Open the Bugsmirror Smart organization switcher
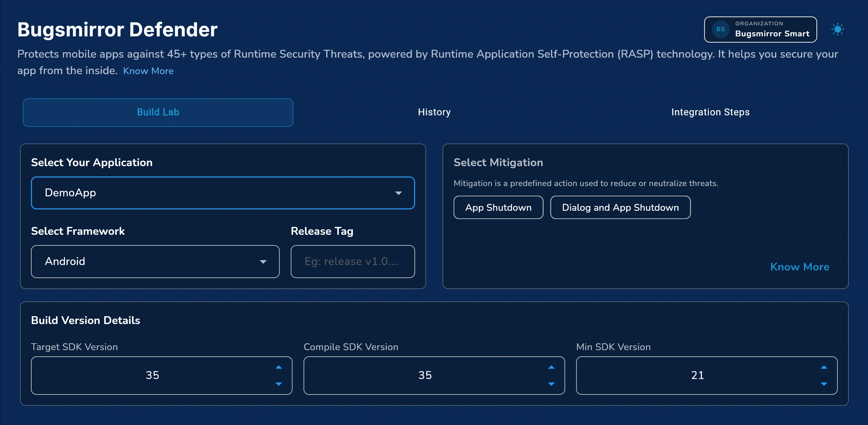 pyautogui.click(x=760, y=30)
